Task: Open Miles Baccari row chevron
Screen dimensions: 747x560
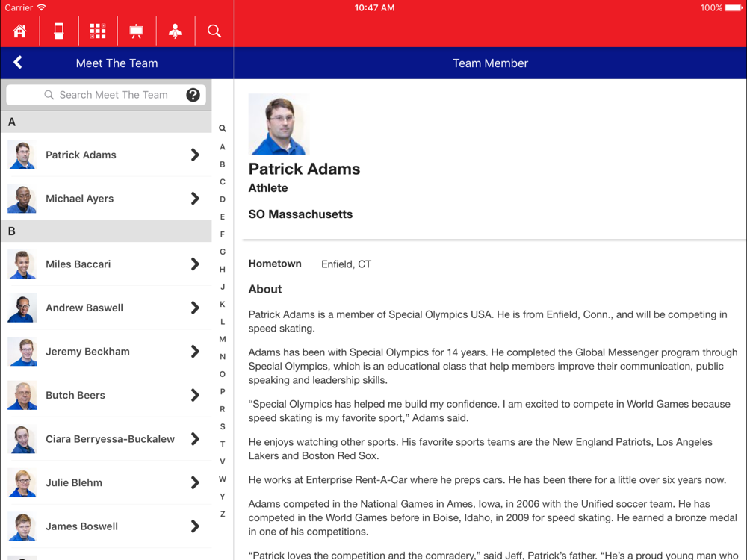Action: coord(195,264)
